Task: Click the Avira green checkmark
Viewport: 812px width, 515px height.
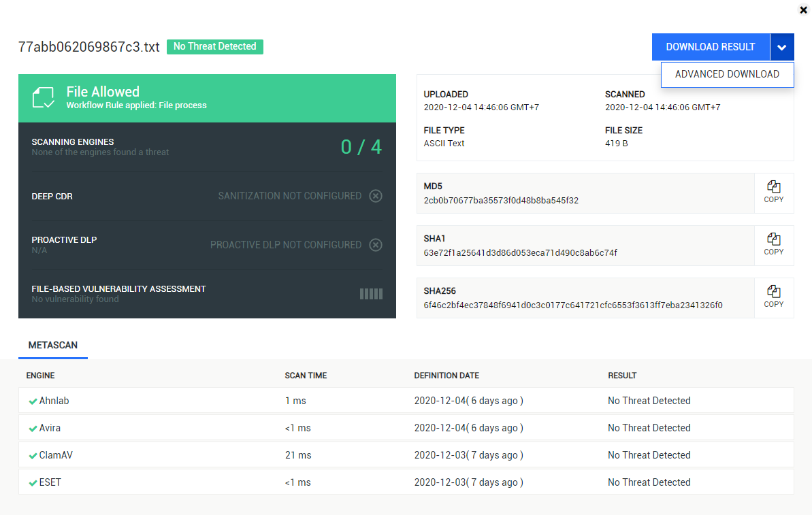Action: click(x=33, y=429)
